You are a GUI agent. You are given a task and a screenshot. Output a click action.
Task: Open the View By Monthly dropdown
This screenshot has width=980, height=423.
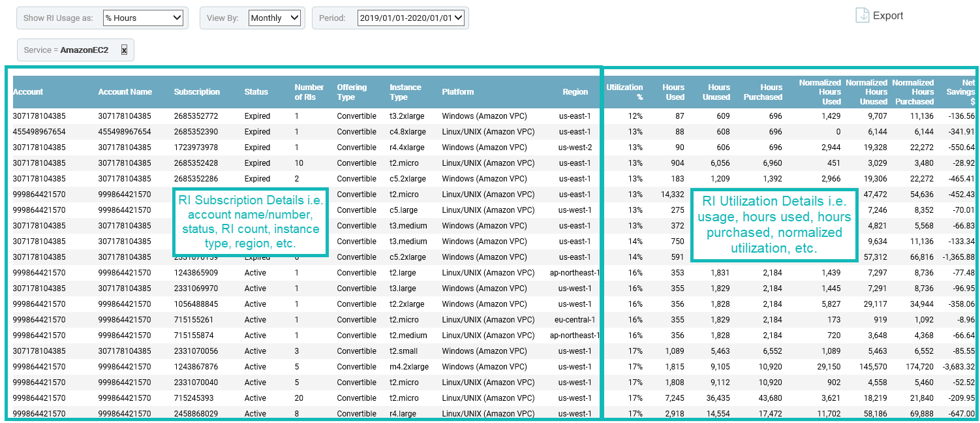[x=275, y=18]
